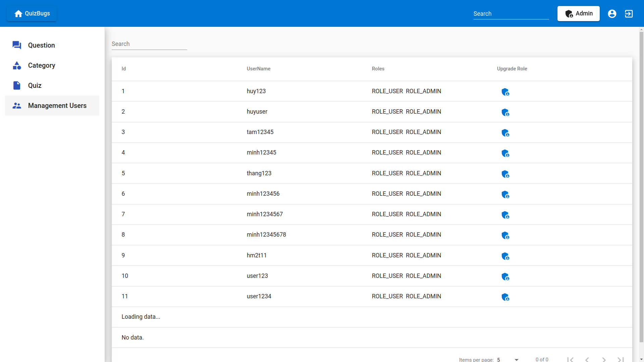Upgrade role for huyuser

(505, 112)
